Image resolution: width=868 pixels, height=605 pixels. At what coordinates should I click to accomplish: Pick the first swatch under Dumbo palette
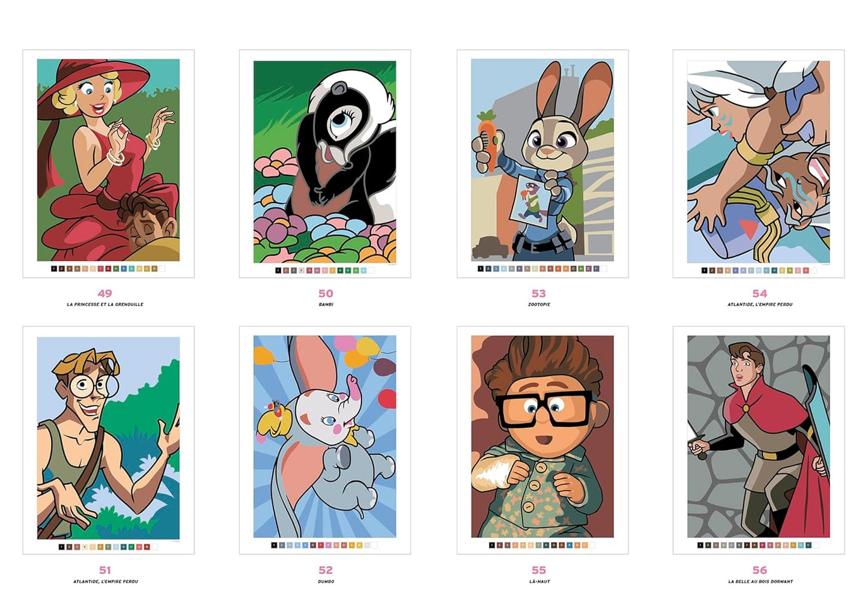(x=274, y=546)
